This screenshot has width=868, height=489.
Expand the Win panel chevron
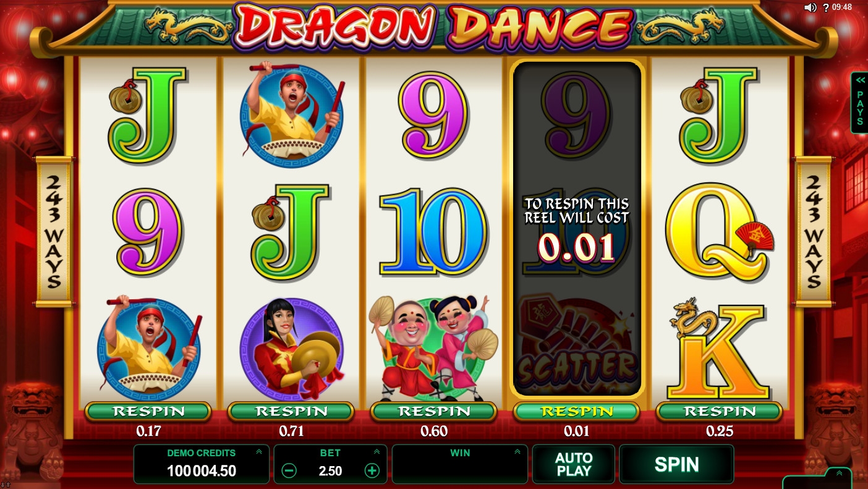click(x=517, y=453)
